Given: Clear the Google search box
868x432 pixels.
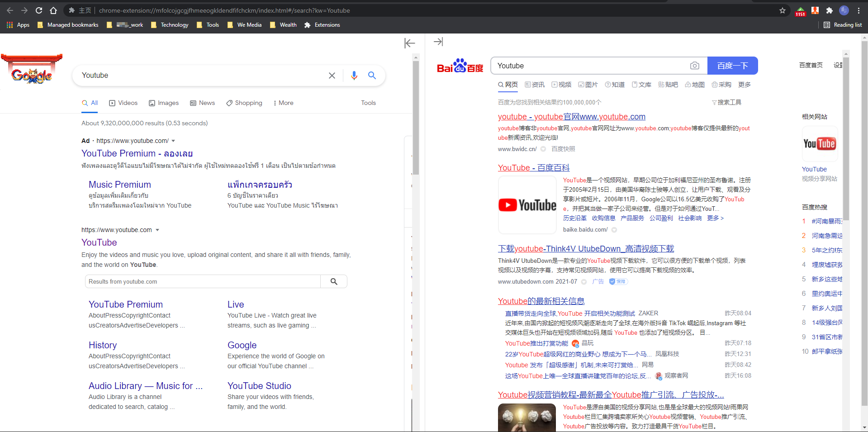Looking at the screenshot, I should click(x=332, y=76).
